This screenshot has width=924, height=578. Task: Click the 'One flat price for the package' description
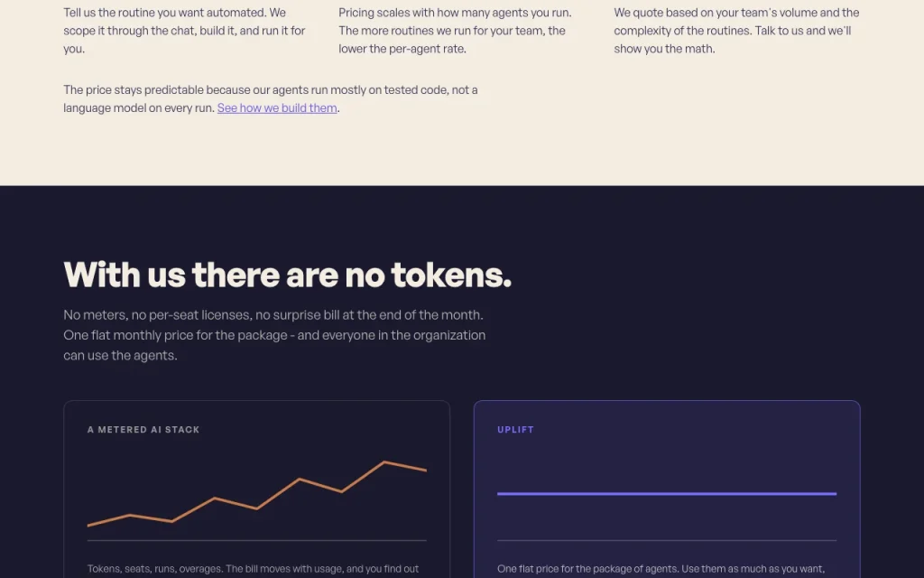(661, 570)
